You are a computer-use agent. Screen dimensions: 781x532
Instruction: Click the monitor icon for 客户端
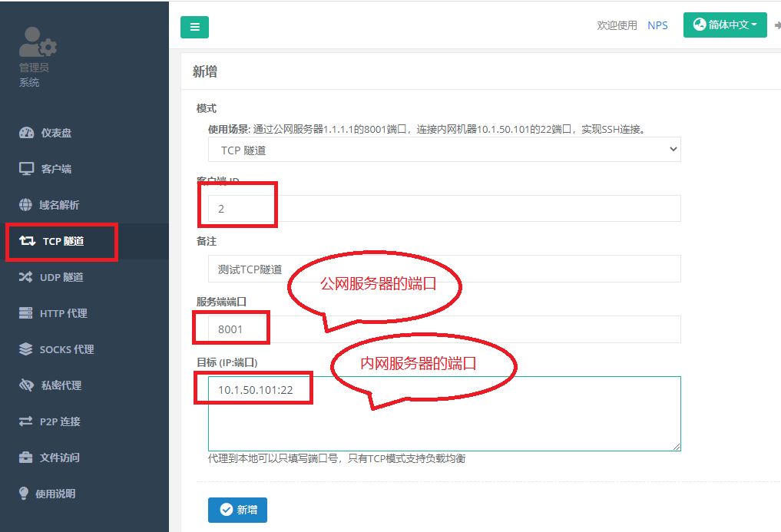[x=26, y=169]
